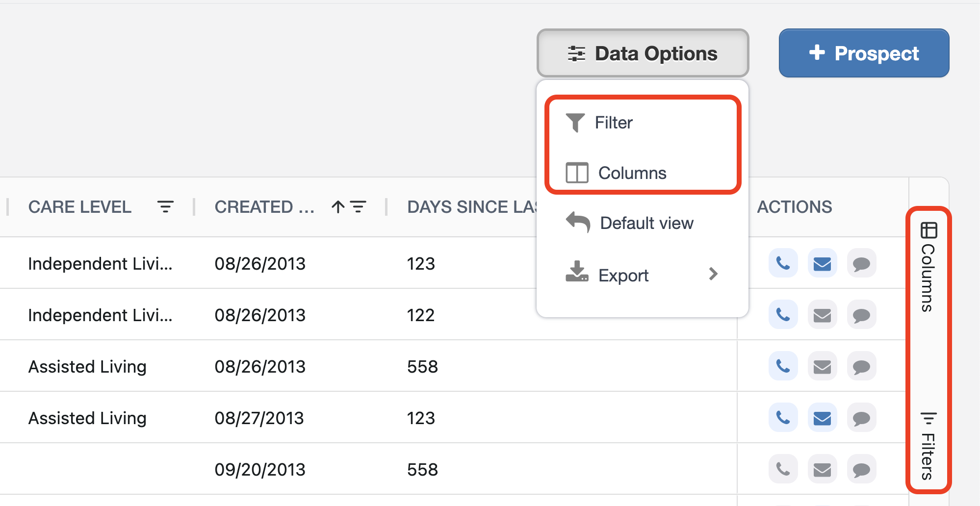
Task: Select Filter from Data Options menu
Action: 613,123
